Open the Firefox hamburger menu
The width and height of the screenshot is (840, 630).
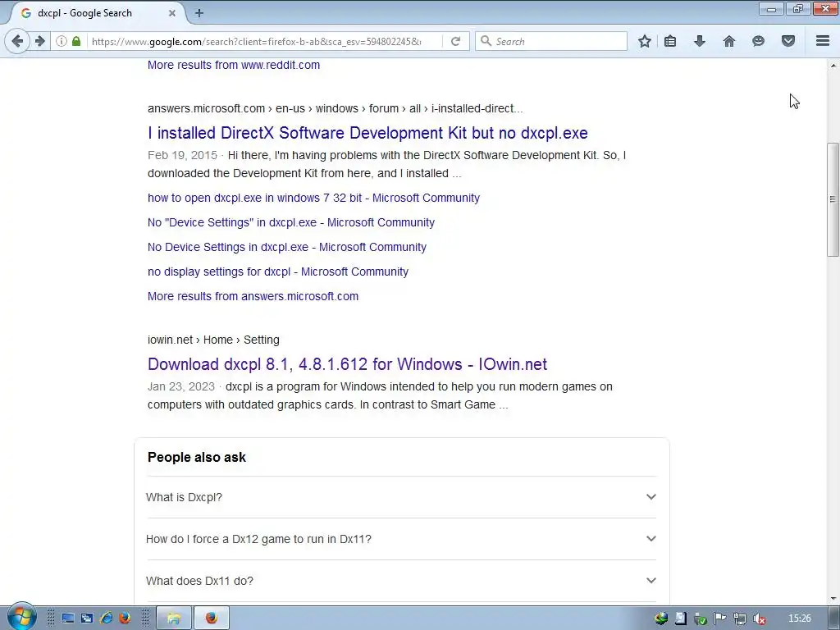click(823, 41)
